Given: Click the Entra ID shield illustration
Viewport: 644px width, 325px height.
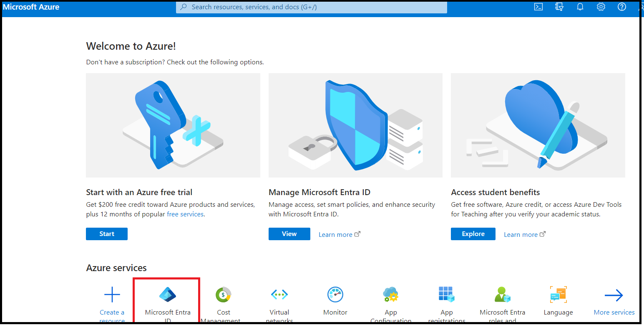Looking at the screenshot, I should [355, 125].
